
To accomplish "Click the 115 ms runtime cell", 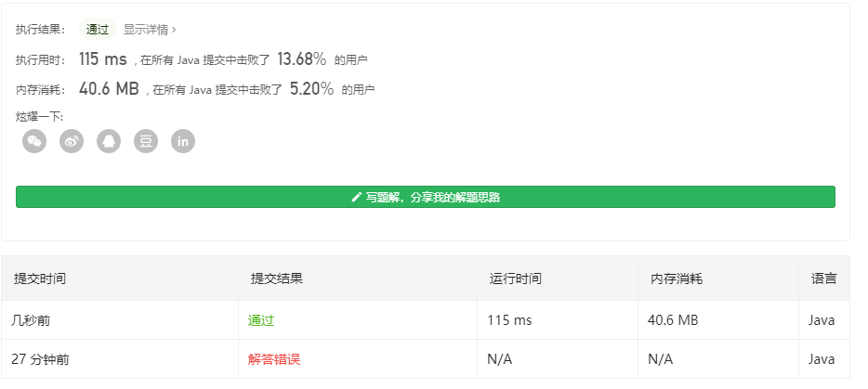I will (509, 320).
